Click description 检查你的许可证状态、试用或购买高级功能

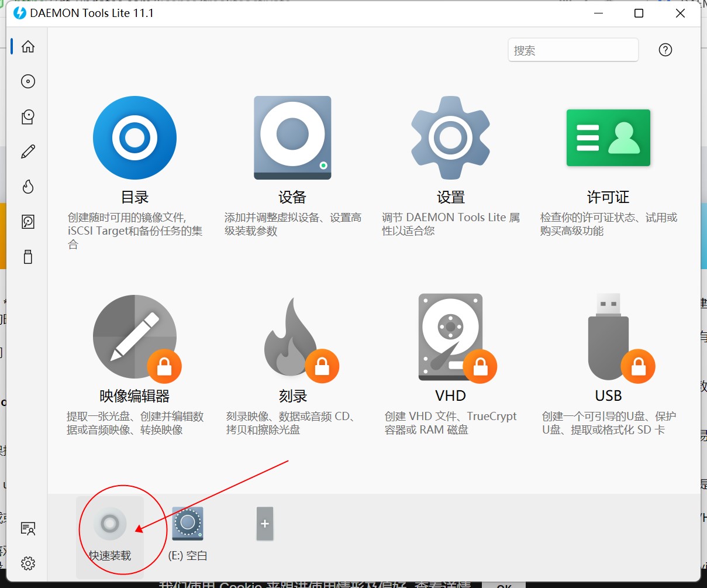[x=609, y=224]
